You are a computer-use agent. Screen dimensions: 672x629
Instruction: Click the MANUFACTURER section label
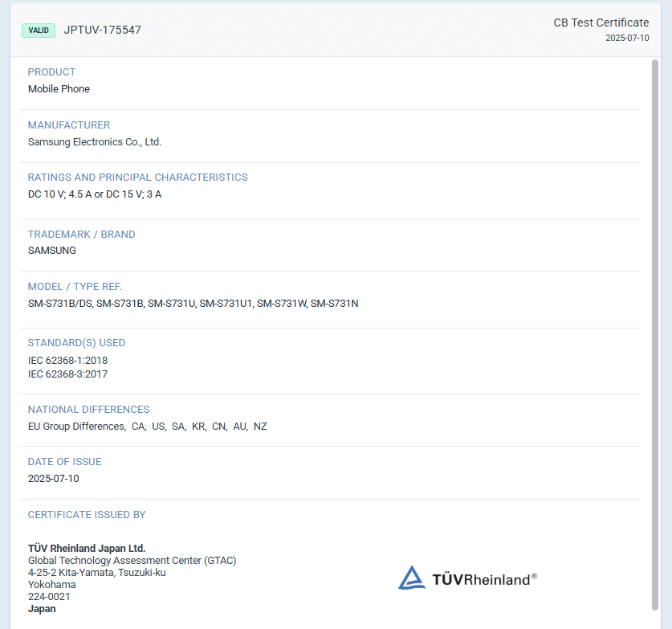point(69,125)
